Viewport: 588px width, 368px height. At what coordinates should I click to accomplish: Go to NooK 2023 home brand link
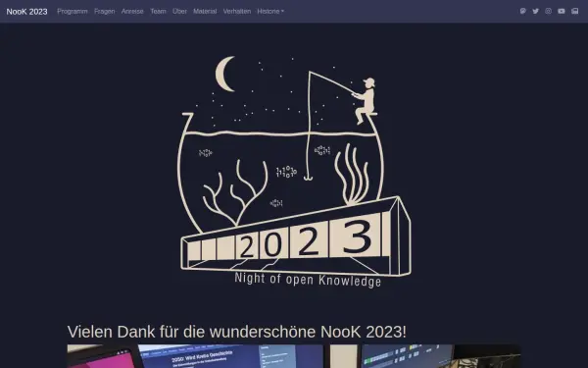pos(27,12)
